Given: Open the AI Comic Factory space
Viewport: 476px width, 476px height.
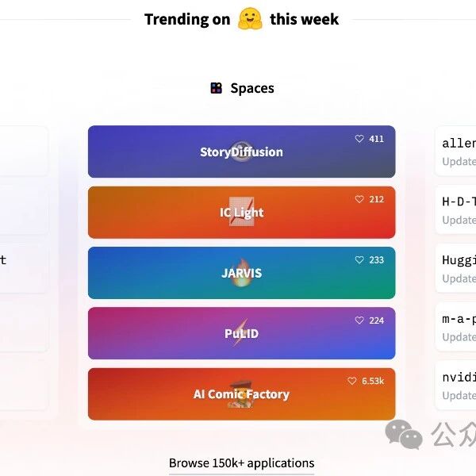Looking at the screenshot, I should [x=241, y=394].
